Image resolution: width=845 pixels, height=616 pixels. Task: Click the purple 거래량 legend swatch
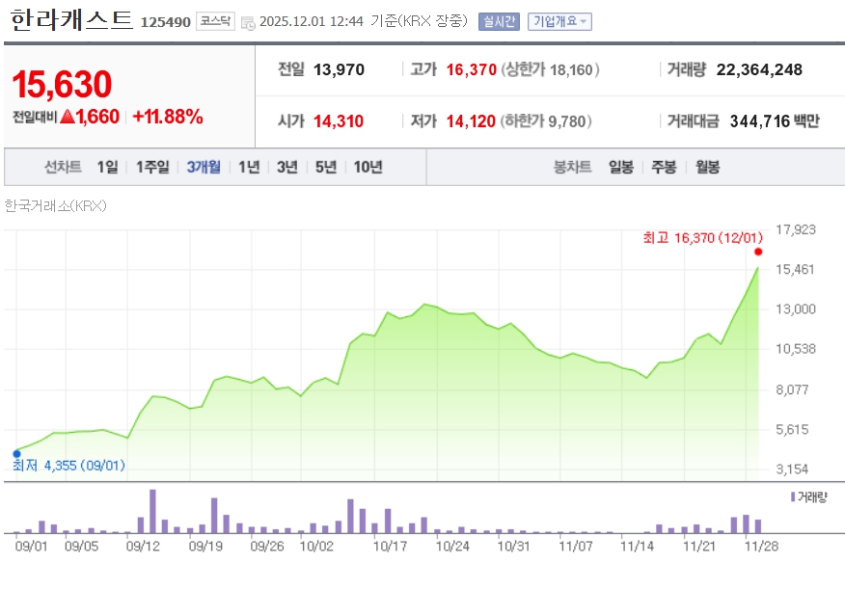793,496
